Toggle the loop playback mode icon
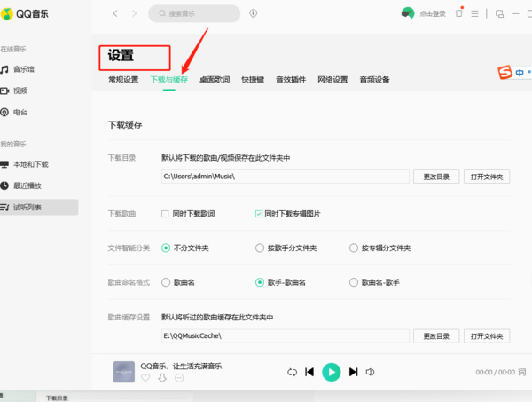The image size is (532, 402). pos(291,372)
